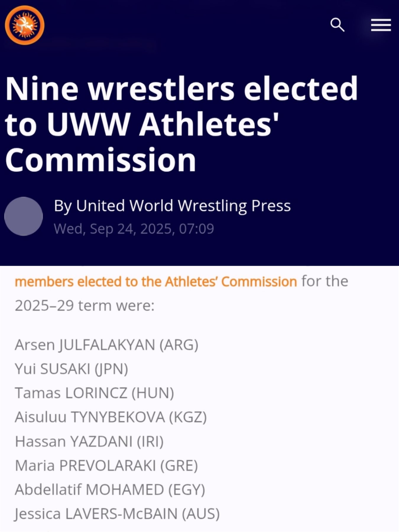Select the Tamas LORINCZ (HUN) entry
The width and height of the screenshot is (399, 532).
pyautogui.click(x=94, y=393)
